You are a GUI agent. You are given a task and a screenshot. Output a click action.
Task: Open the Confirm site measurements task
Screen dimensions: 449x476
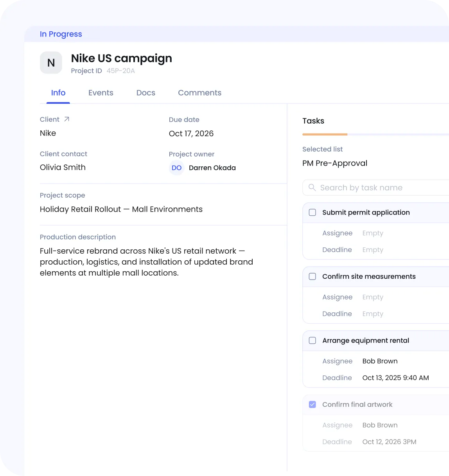tap(369, 276)
